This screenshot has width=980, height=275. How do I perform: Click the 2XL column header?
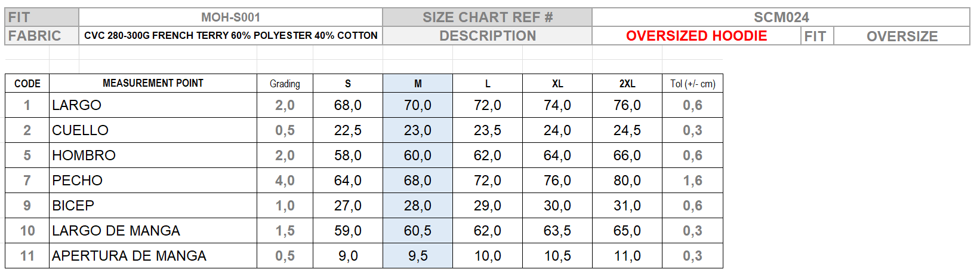click(x=627, y=84)
